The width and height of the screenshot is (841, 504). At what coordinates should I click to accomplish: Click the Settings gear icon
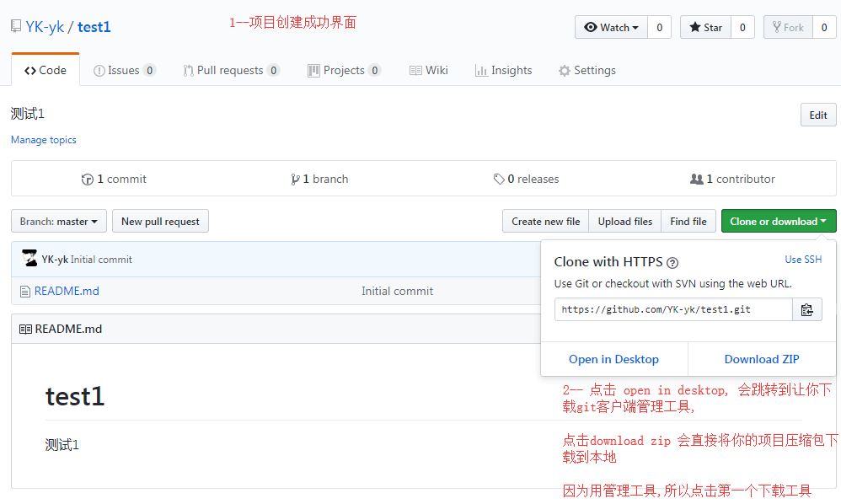coord(565,71)
